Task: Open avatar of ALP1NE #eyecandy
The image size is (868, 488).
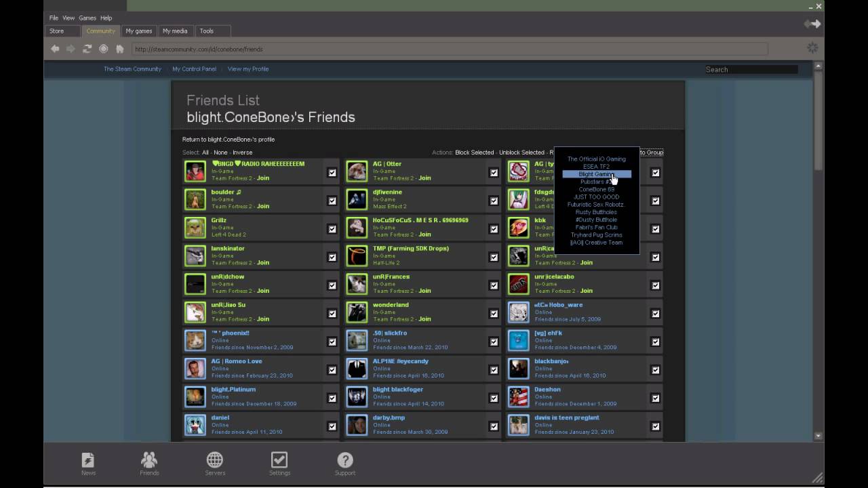Action: (x=357, y=369)
